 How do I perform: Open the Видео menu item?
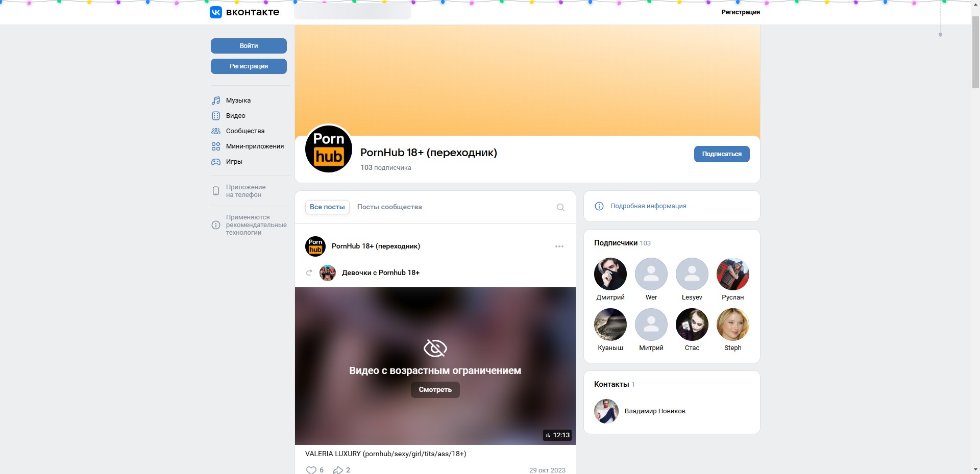pos(236,116)
